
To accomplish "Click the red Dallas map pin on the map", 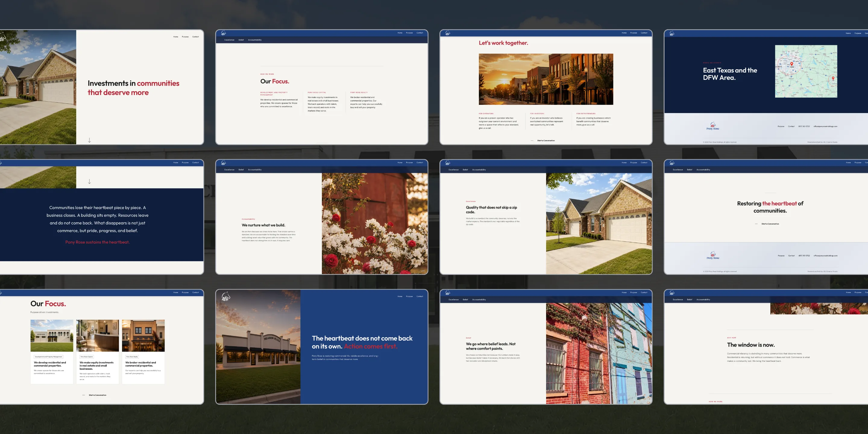I will coord(791,64).
